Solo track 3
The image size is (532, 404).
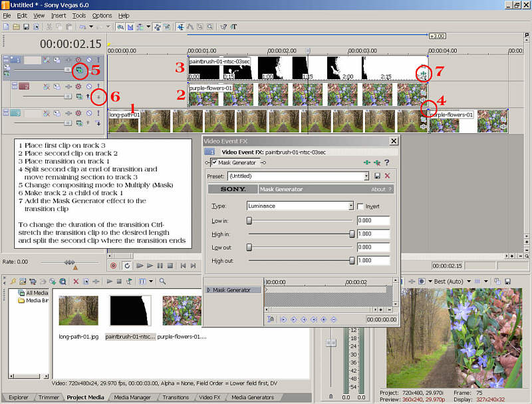[x=98, y=113]
